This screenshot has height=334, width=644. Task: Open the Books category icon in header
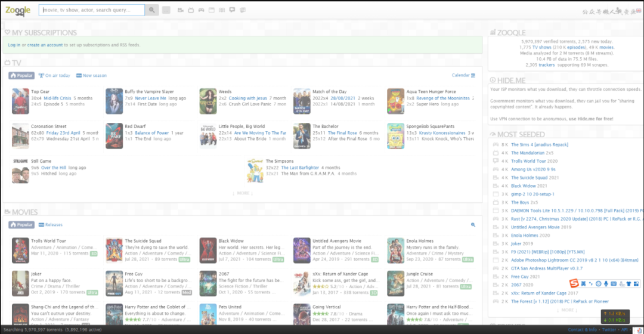[x=222, y=10]
